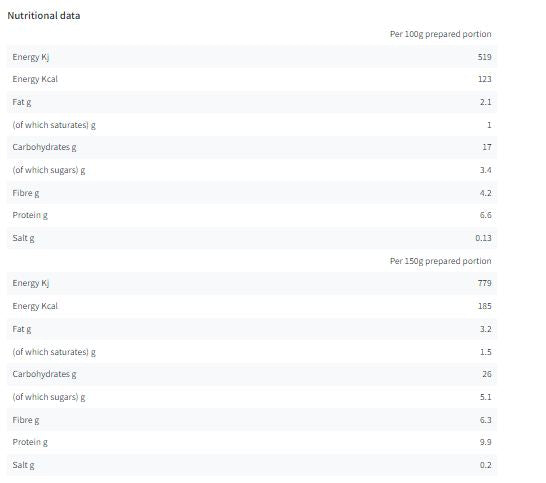The width and height of the screenshot is (546, 483).
Task: Select Protein g value 6.6
Action: click(485, 215)
